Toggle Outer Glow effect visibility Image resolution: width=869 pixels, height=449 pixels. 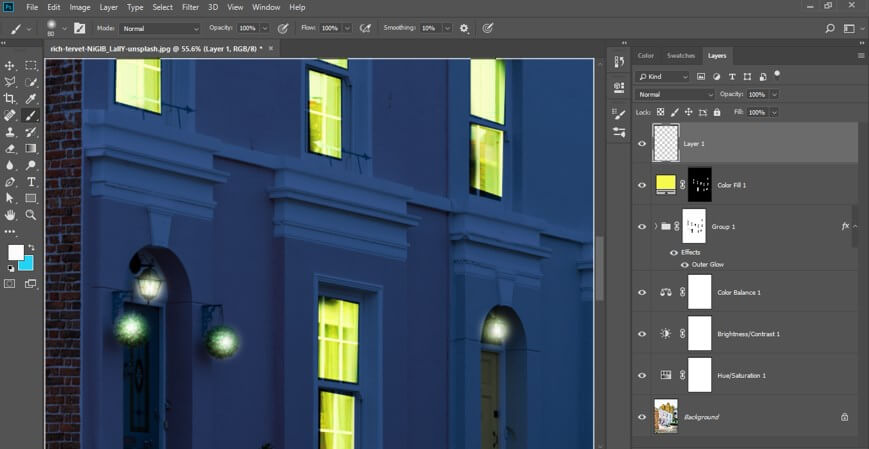point(684,265)
